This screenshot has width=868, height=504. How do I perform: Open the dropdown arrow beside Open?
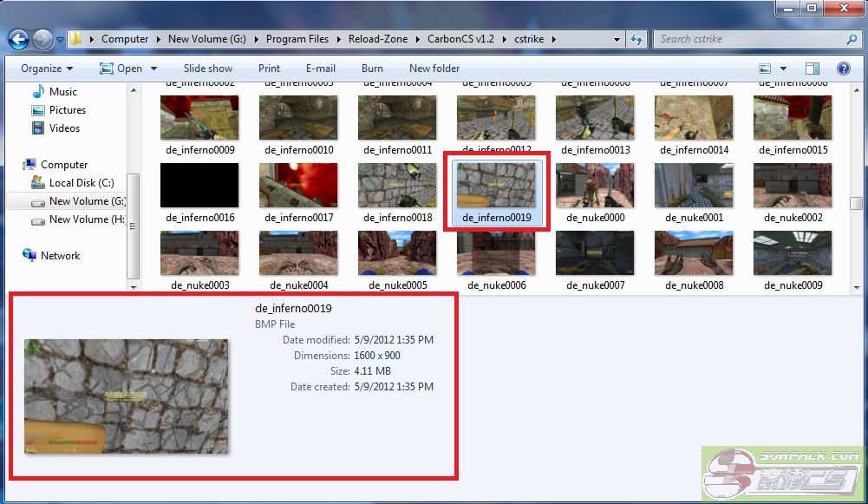(154, 69)
